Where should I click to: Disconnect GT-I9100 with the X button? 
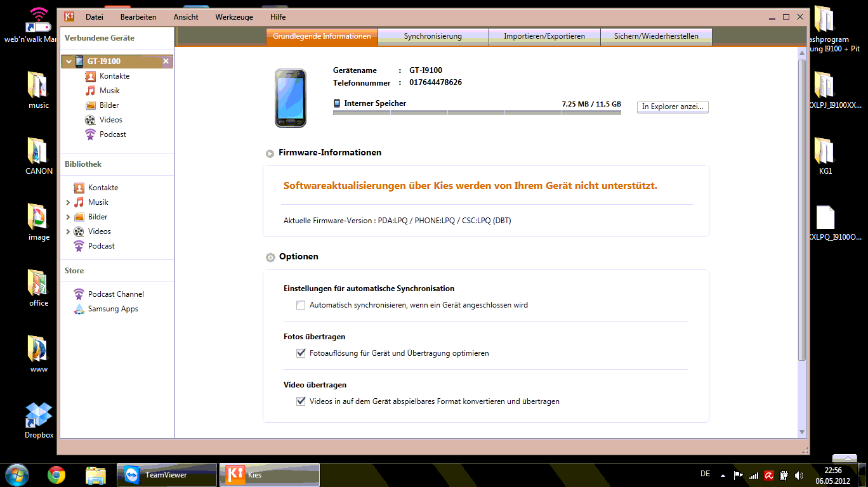point(166,62)
